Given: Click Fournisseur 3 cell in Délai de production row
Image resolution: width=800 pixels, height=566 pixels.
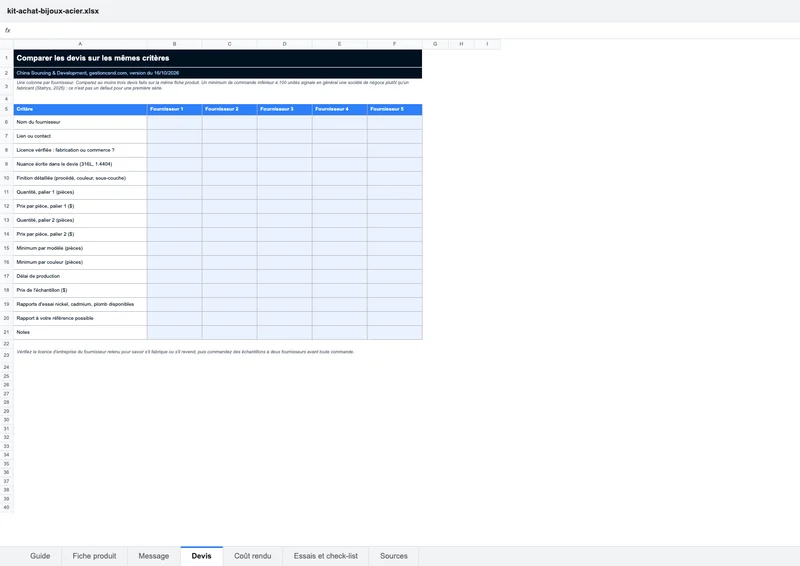Looking at the screenshot, I should (285, 276).
